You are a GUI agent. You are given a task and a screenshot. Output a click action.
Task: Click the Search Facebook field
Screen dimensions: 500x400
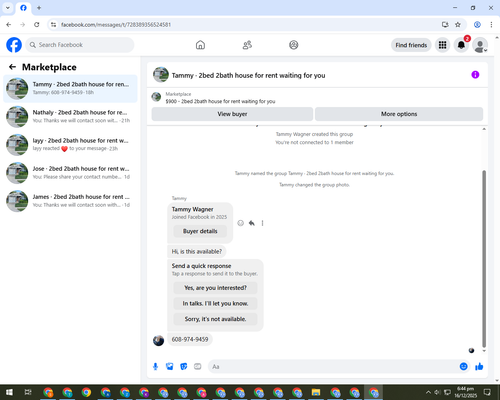[x=80, y=45]
